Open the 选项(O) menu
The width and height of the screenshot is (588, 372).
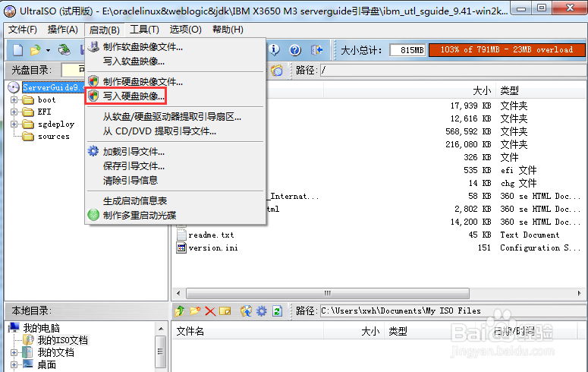point(185,30)
